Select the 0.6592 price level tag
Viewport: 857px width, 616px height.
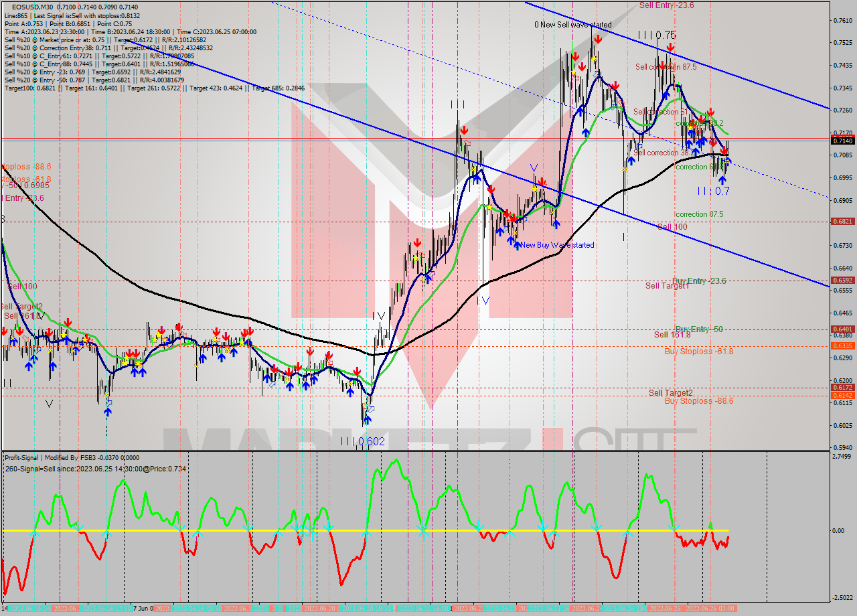pos(841,281)
